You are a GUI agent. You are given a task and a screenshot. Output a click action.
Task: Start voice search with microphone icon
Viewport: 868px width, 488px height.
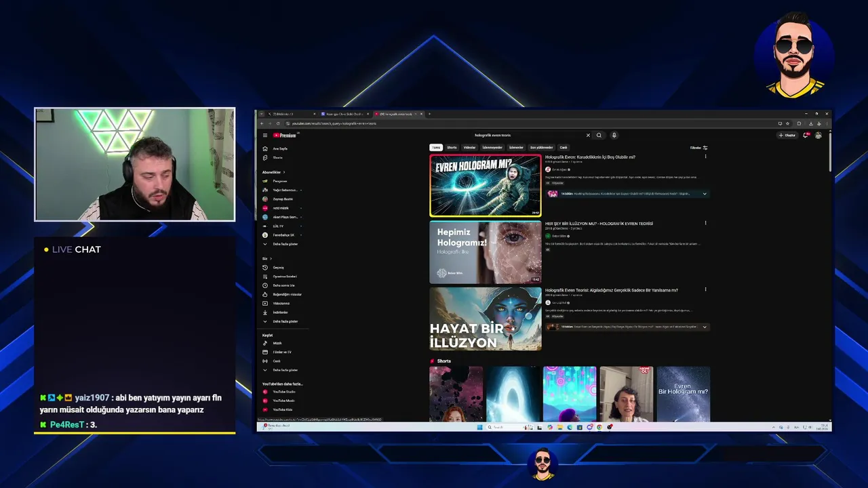pyautogui.click(x=614, y=136)
